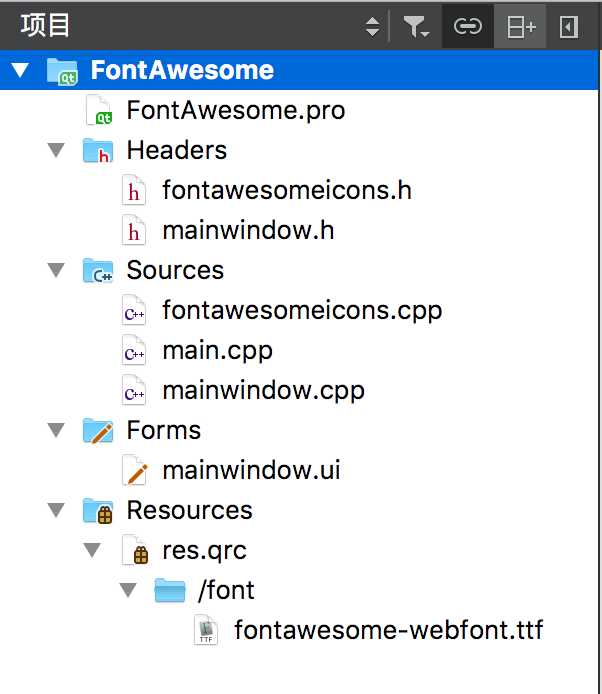Open fontawesomeicons.h in editor
Viewport: 602px width, 694px height.
point(287,190)
